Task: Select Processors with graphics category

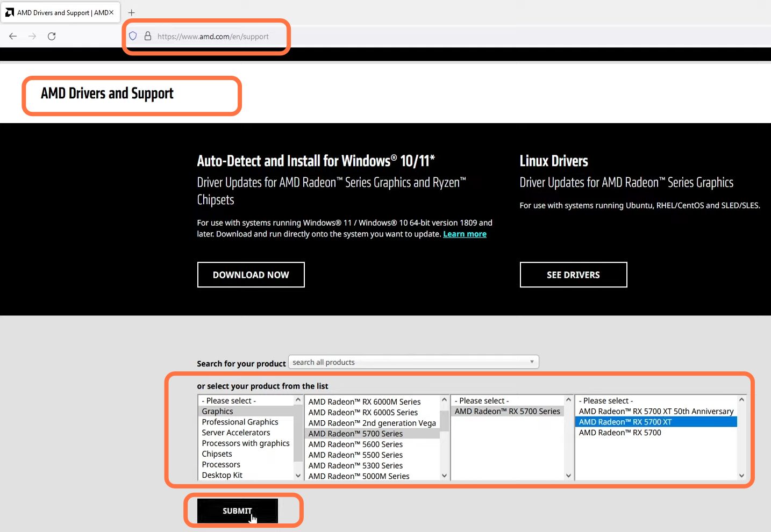Action: click(x=246, y=443)
